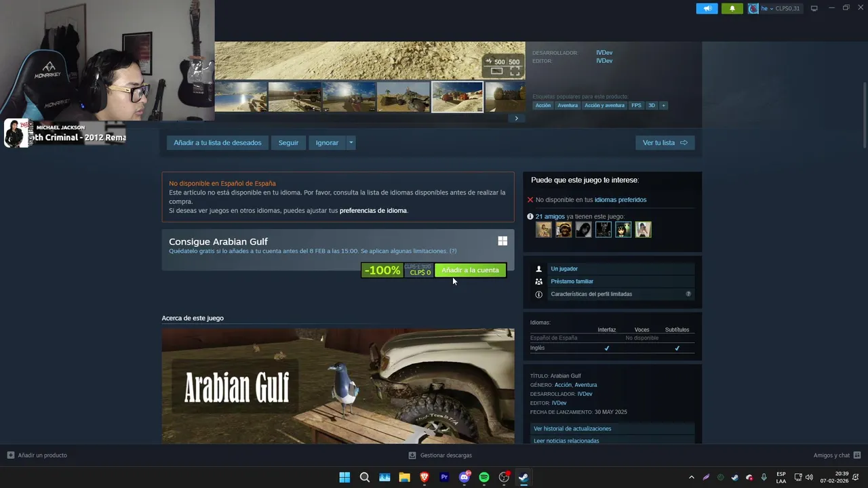This screenshot has width=868, height=488.
Task: Open the Steam announcements megaphone button
Action: pyautogui.click(x=707, y=9)
